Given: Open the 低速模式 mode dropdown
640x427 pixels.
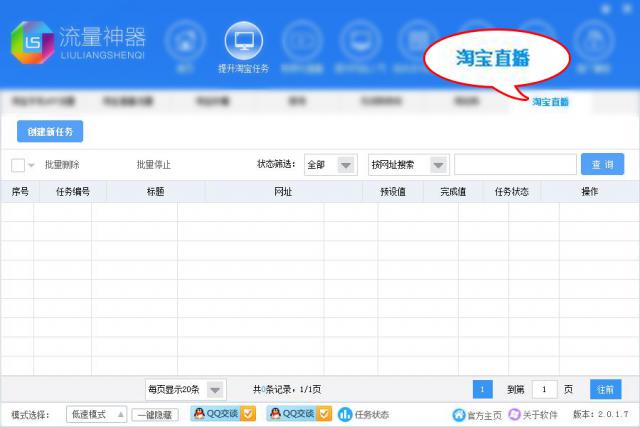Looking at the screenshot, I should [x=96, y=415].
